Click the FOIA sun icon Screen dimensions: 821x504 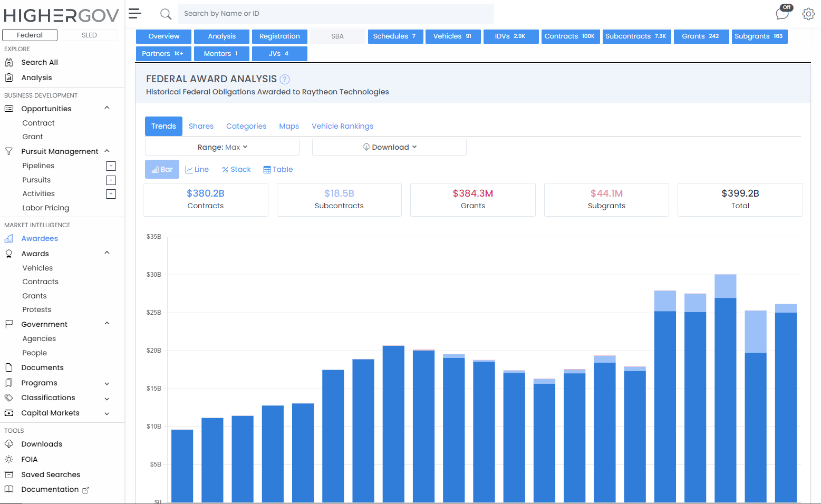click(x=9, y=459)
